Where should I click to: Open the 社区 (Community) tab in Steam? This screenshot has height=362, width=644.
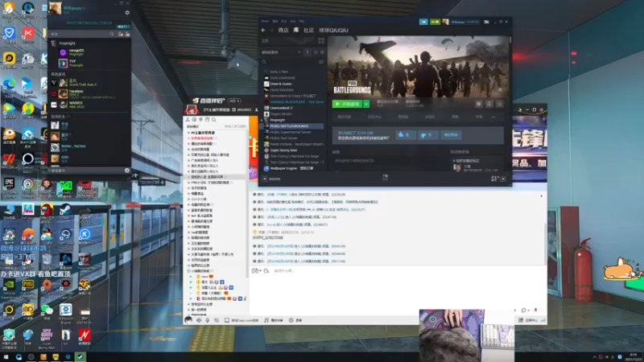point(309,30)
